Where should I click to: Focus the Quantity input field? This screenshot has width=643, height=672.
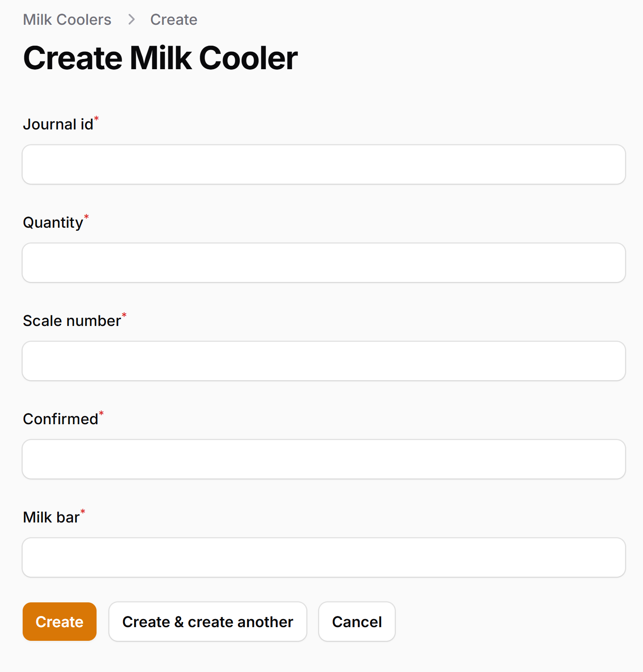323,263
